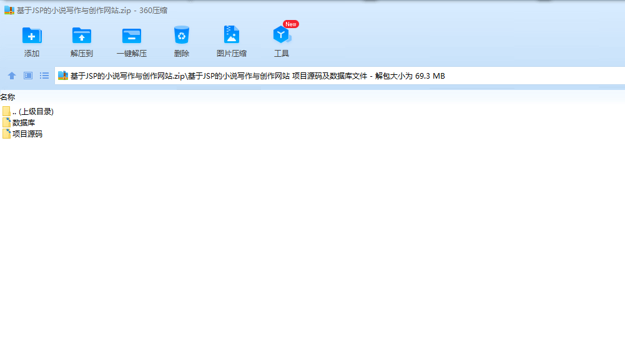This screenshot has width=625, height=364.
Task: Switch to icon view mode
Action: point(28,76)
